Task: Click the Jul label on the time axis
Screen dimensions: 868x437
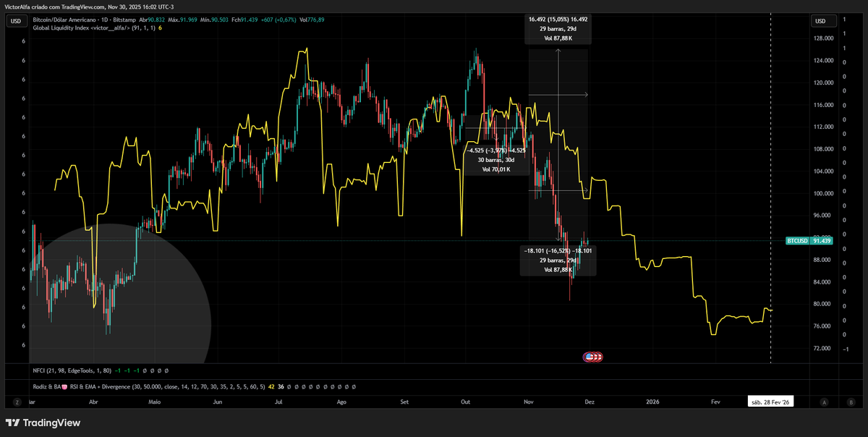Action: (x=279, y=402)
